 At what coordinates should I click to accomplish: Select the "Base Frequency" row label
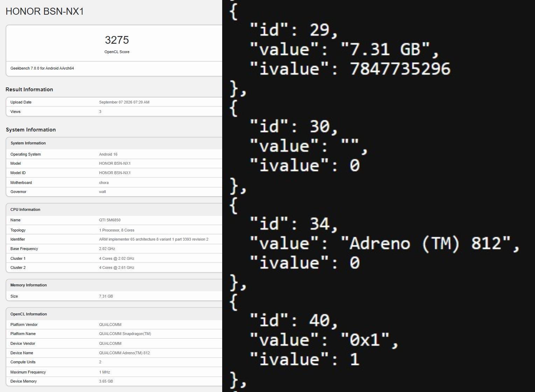click(24, 249)
